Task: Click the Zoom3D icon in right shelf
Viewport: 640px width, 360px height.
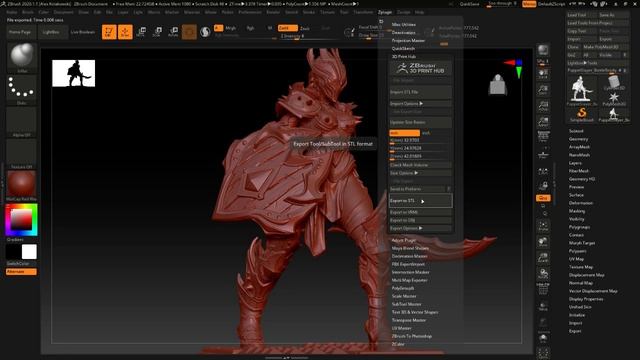Action: (543, 258)
